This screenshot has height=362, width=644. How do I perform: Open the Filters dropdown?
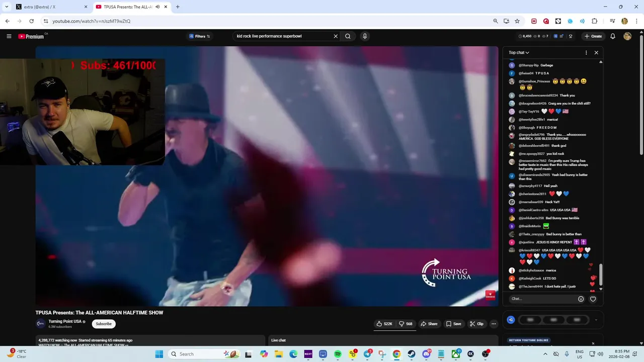click(x=200, y=36)
